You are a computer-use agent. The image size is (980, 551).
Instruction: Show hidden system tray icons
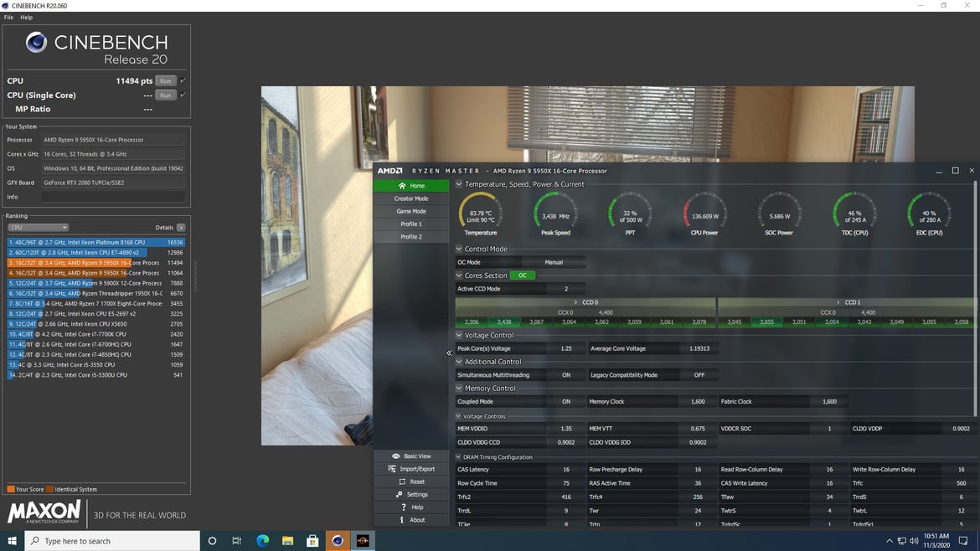coord(890,541)
